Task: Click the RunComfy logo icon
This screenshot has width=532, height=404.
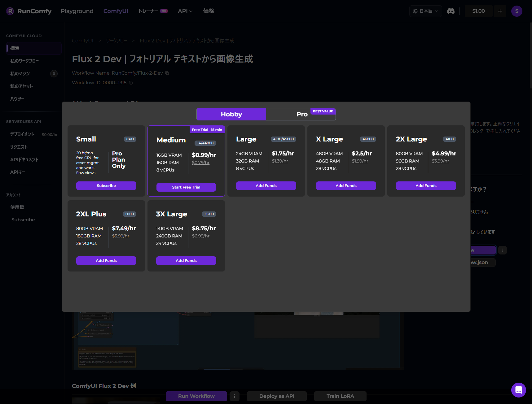Action: point(10,11)
